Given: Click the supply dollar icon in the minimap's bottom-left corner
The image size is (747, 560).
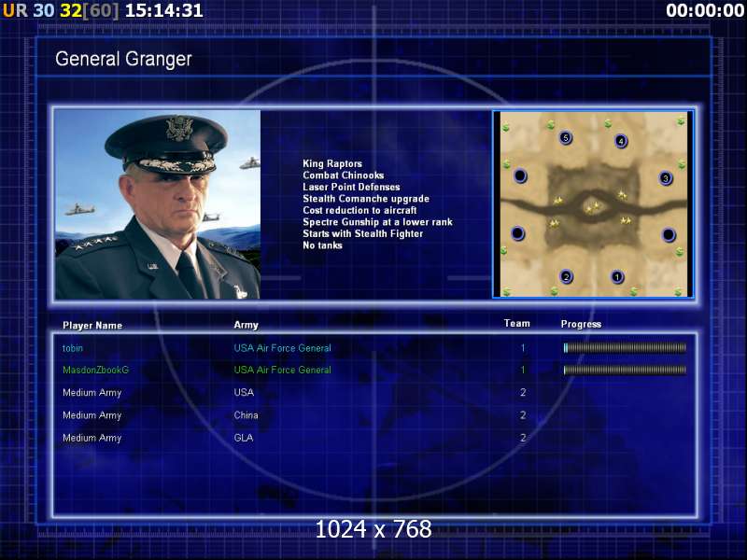Looking at the screenshot, I should pos(506,291).
